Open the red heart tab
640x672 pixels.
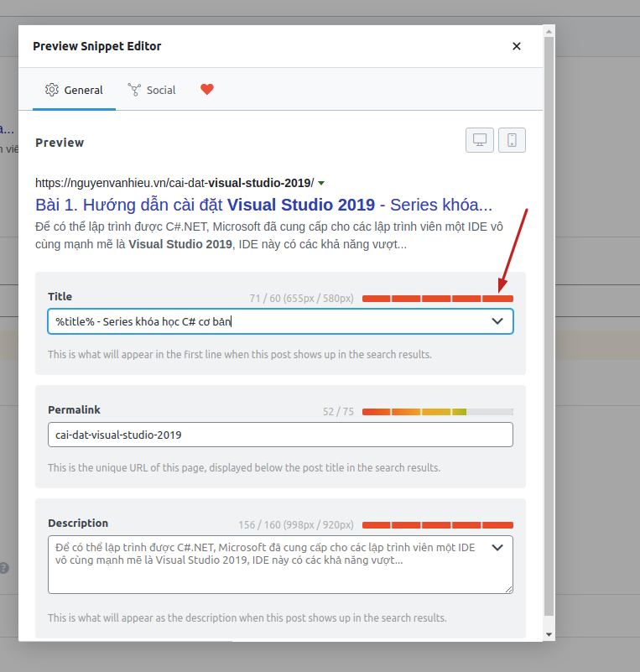[x=207, y=89]
